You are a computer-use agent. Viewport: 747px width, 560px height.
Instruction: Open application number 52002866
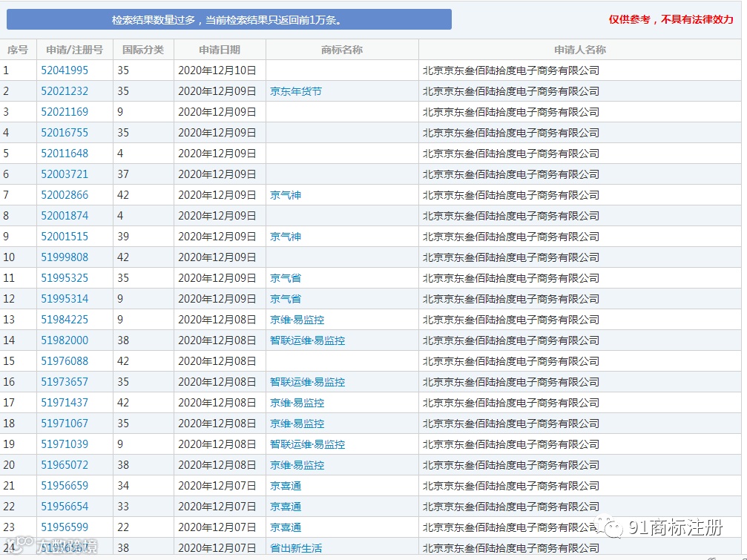[65, 195]
